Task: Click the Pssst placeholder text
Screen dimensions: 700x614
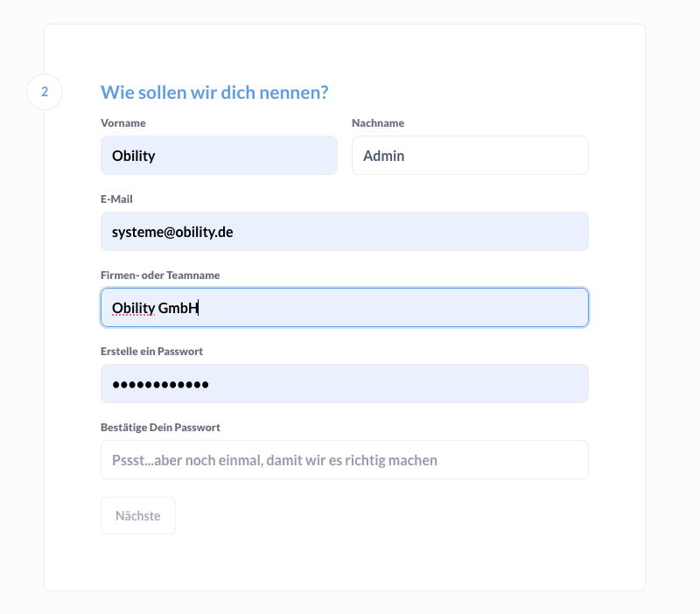Action: coord(274,460)
